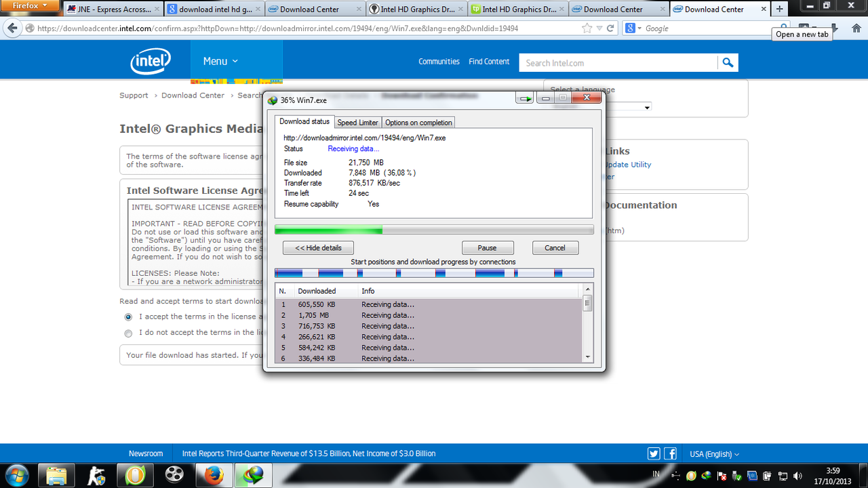Open Windows Explorer from the taskbar

tap(57, 475)
